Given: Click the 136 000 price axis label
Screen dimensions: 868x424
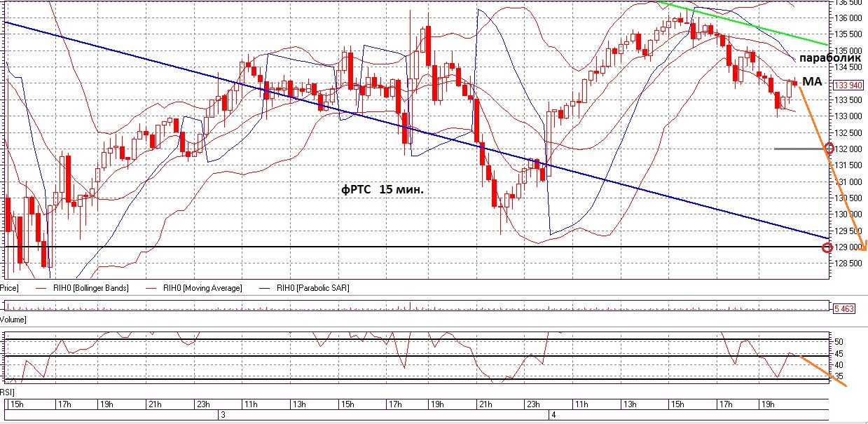Looking at the screenshot, I should point(848,18).
